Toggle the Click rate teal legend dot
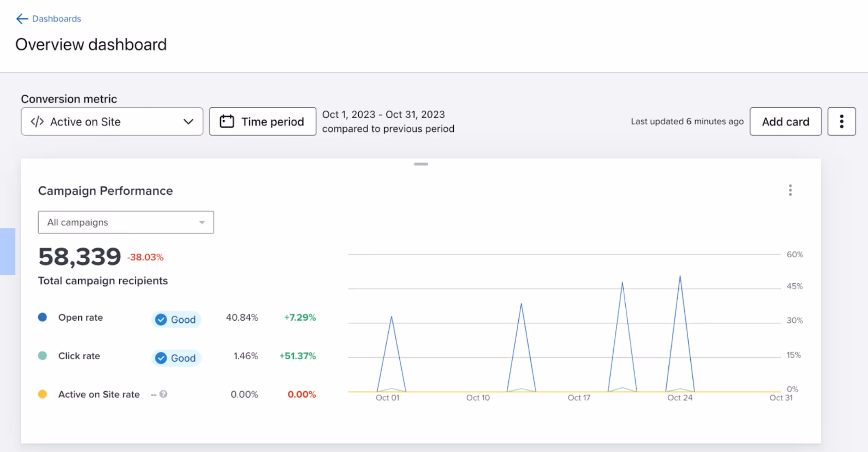The image size is (868, 452). click(x=42, y=355)
